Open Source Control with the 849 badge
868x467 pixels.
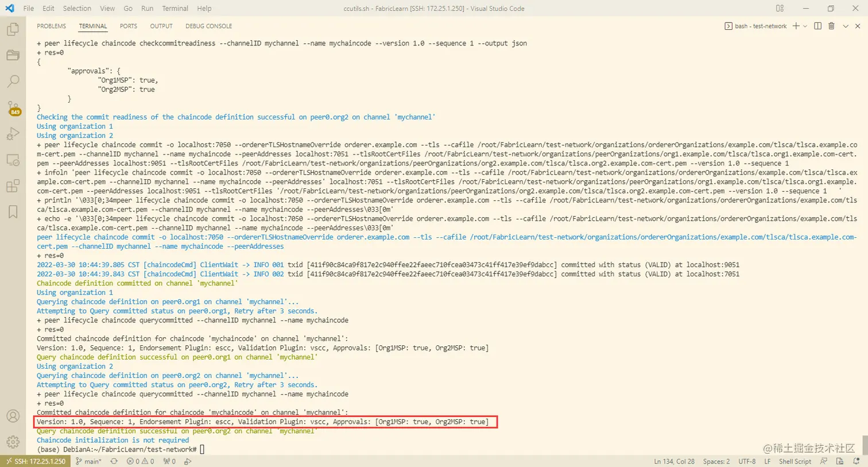[x=13, y=108]
